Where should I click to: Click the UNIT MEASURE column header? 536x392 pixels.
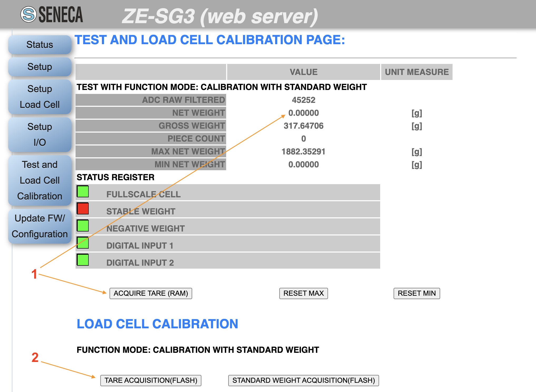pyautogui.click(x=417, y=72)
